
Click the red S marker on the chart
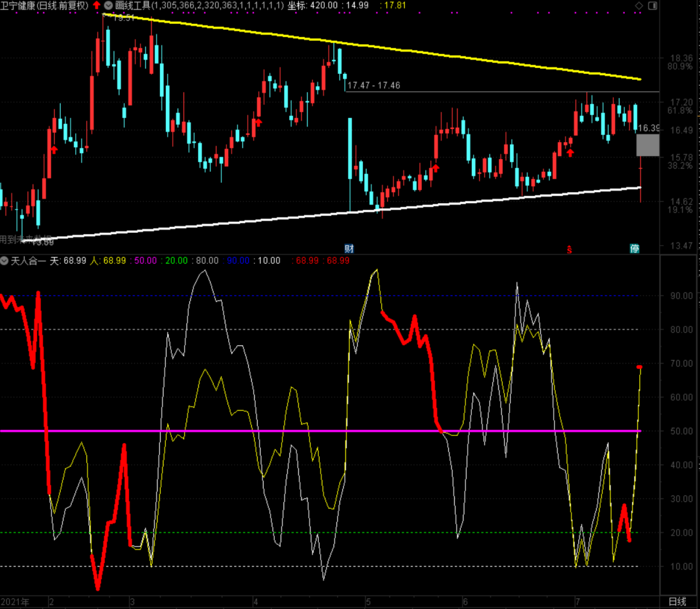[570, 249]
